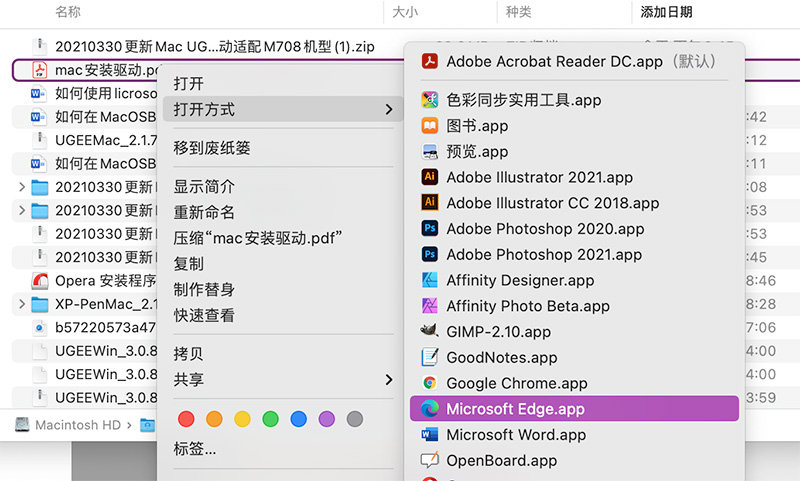800x481 pixels.
Task: Click the Microsoft Edge icon
Action: click(430, 409)
